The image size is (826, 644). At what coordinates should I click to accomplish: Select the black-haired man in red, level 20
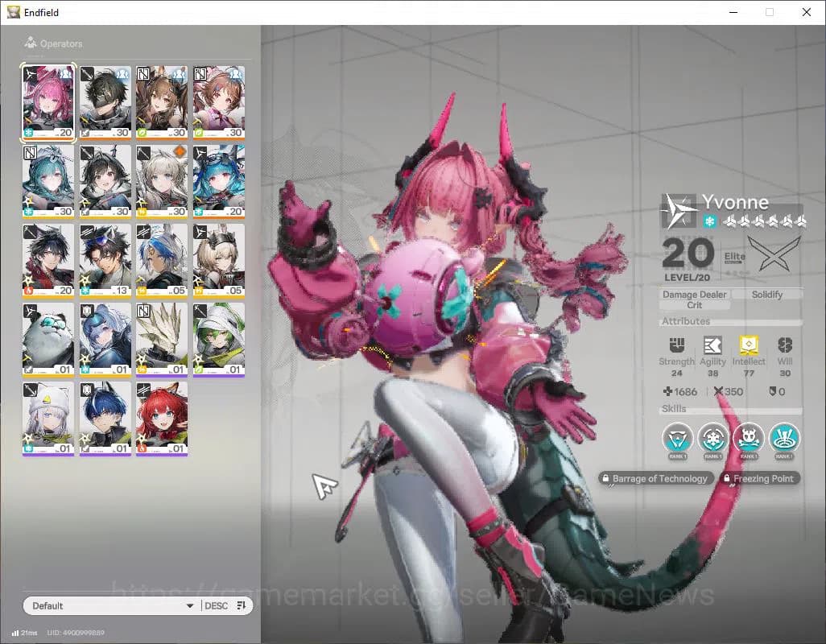point(48,261)
